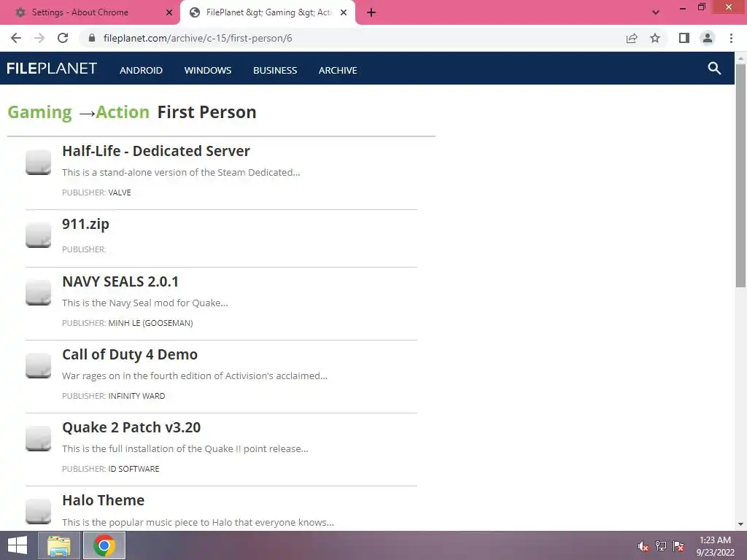747x560 pixels.
Task: Open the WINDOWS menu item
Action: tap(208, 70)
